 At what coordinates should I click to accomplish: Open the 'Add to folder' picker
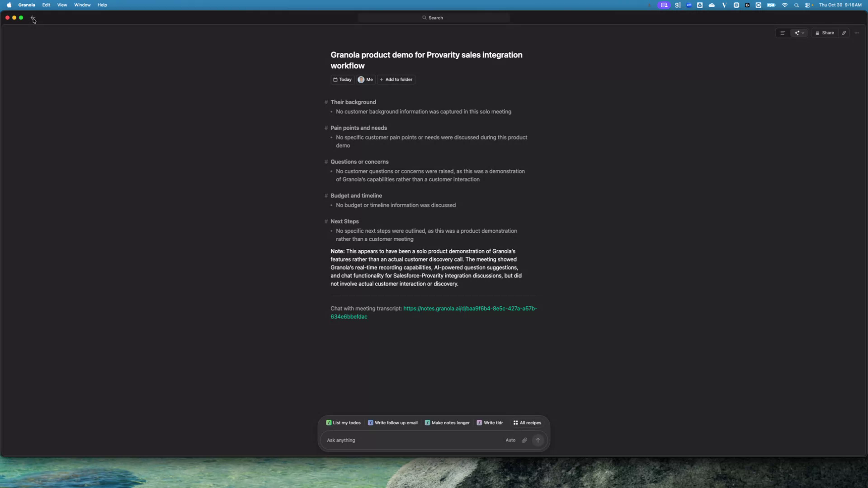point(396,80)
